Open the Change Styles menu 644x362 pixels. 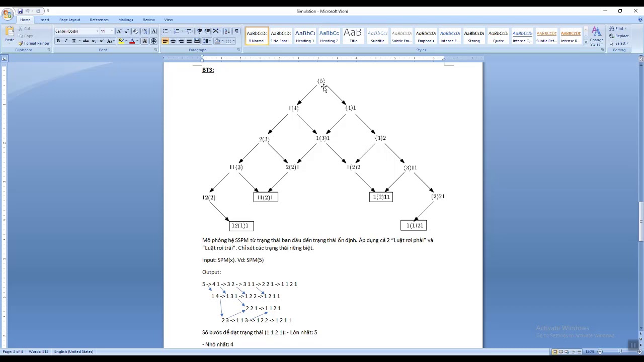[597, 36]
